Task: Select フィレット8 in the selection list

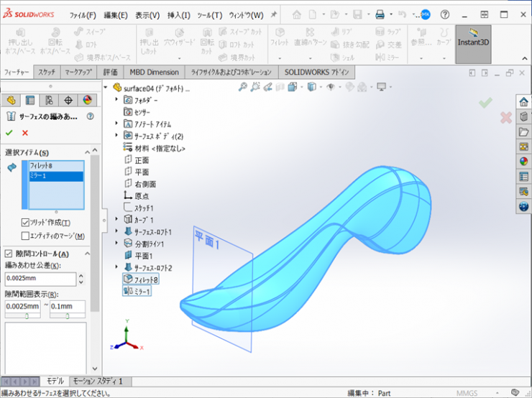Action: click(x=43, y=166)
